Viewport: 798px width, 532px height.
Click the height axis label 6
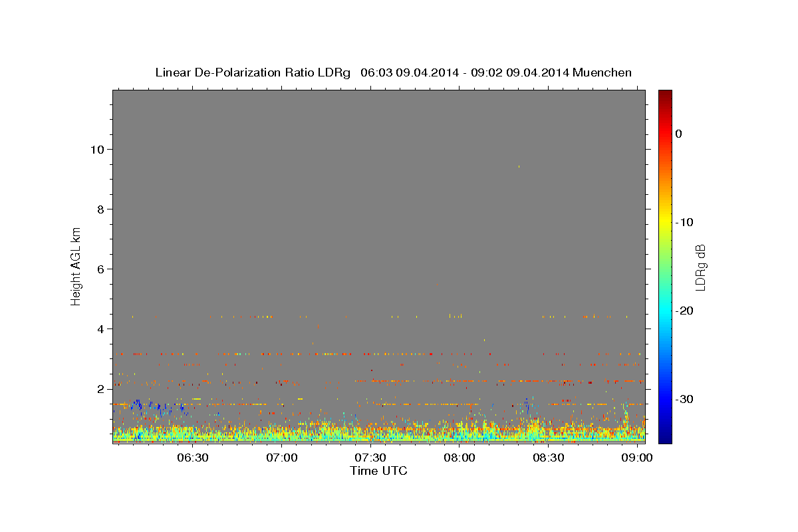point(99,269)
